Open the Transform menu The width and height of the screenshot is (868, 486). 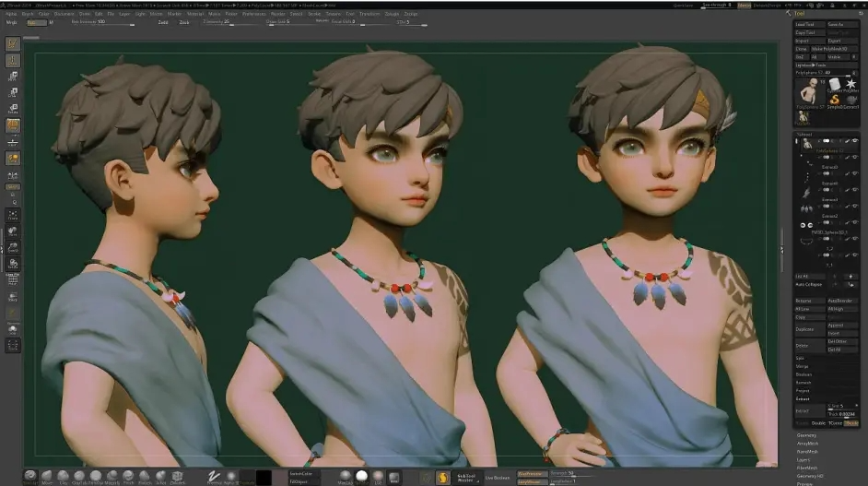click(x=369, y=14)
